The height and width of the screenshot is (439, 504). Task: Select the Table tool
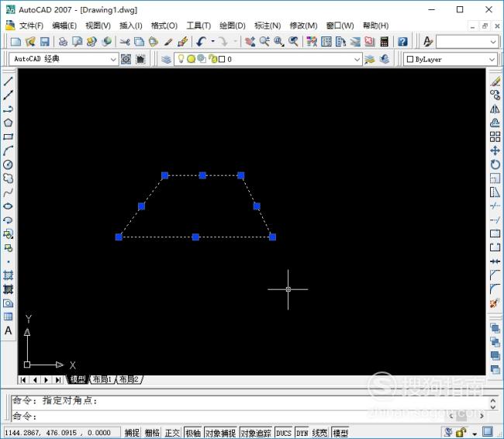[x=8, y=316]
